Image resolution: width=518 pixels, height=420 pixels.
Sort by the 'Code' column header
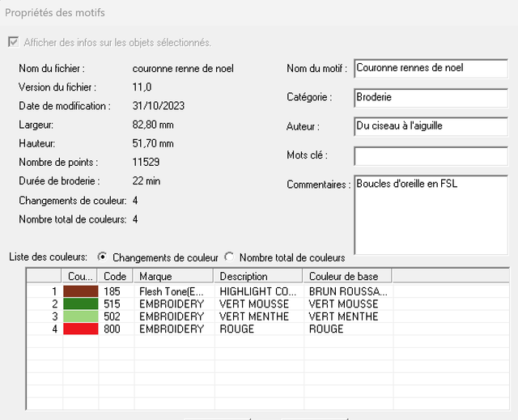coord(117,277)
